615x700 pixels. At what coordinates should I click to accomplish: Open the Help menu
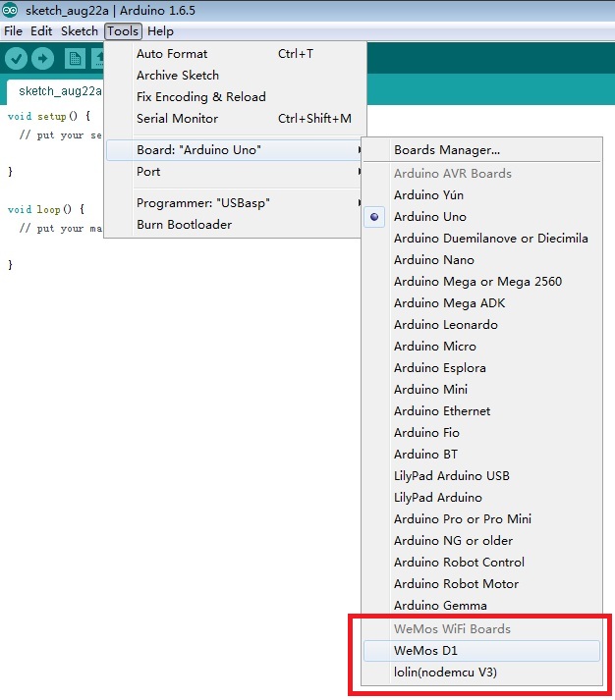(160, 31)
